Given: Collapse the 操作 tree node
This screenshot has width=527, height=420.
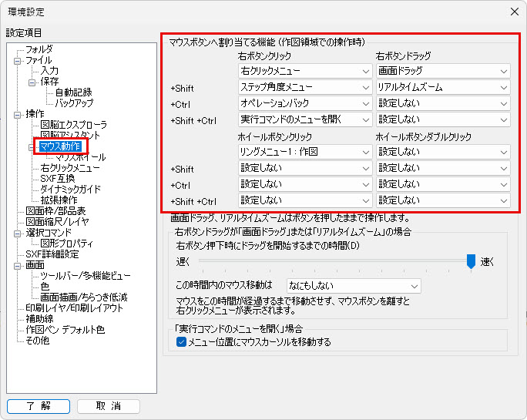Looking at the screenshot, I should (19, 114).
